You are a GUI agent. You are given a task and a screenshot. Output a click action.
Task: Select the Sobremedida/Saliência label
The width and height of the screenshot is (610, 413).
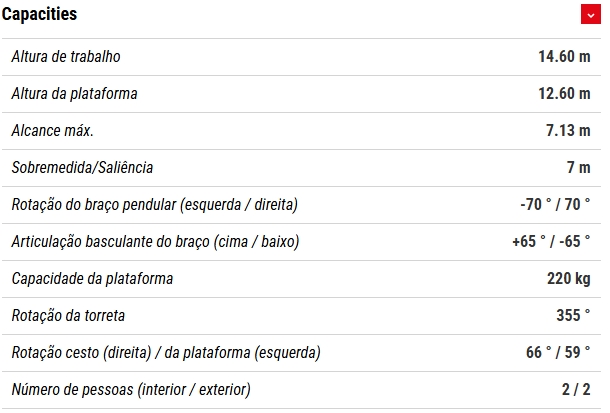coord(82,168)
